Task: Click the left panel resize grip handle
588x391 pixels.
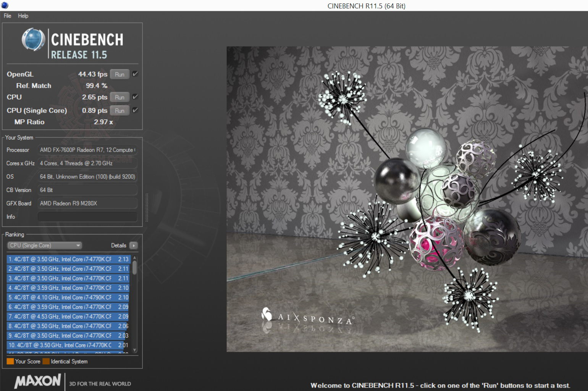Action: (x=147, y=207)
